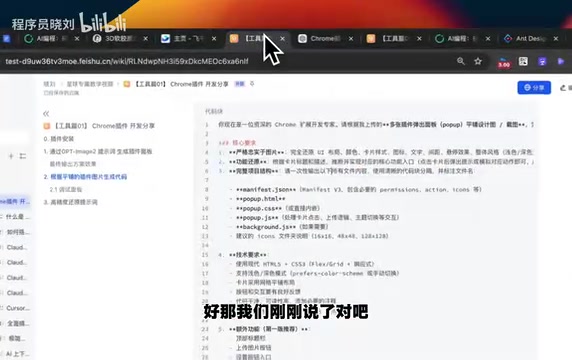Focus the feishu.cn address bar URL
The width and height of the screenshot is (572, 360).
pyautogui.click(x=127, y=61)
